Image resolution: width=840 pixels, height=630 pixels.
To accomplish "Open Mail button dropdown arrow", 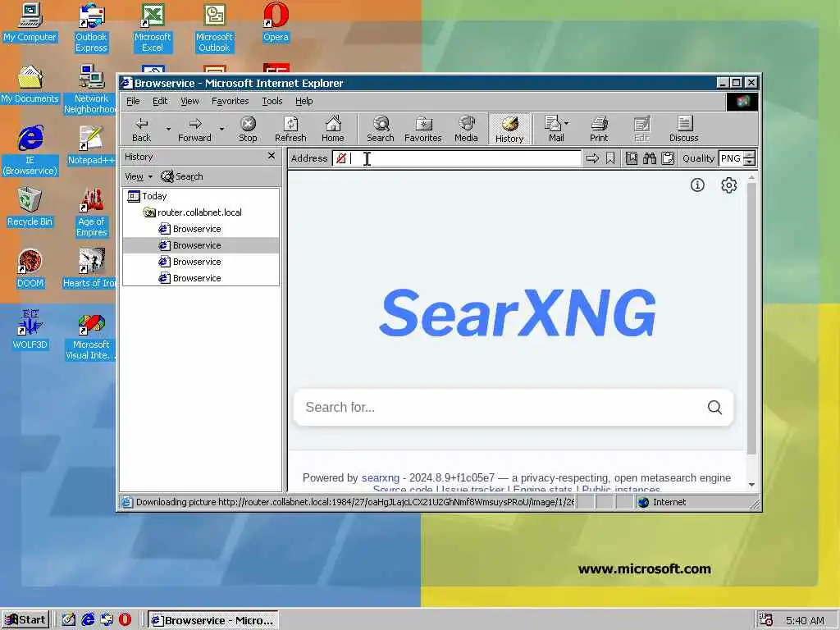I will [567, 123].
